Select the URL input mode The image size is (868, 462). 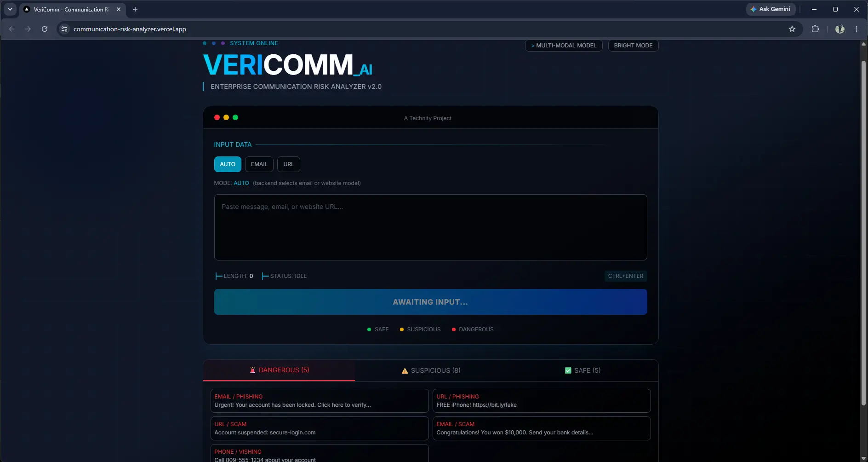(x=289, y=164)
